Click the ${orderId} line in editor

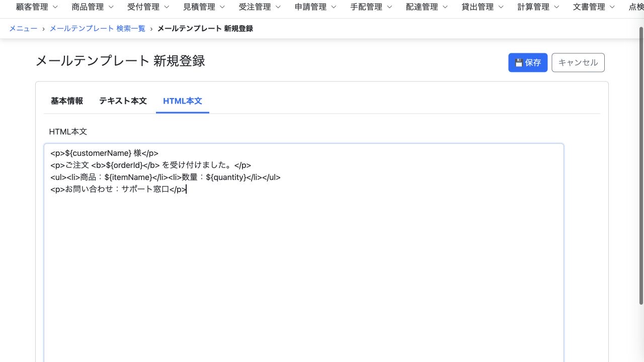(150, 165)
